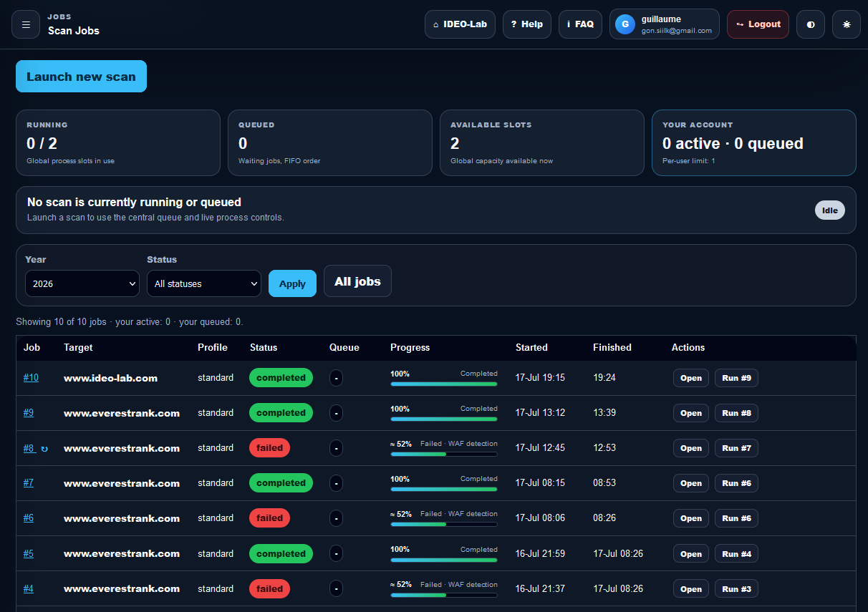Click the Finished column header
Viewport: 868px width, 612px height.
pos(612,347)
